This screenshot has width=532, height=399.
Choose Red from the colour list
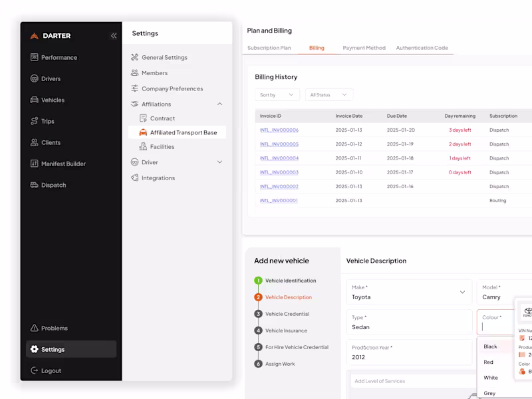click(489, 362)
